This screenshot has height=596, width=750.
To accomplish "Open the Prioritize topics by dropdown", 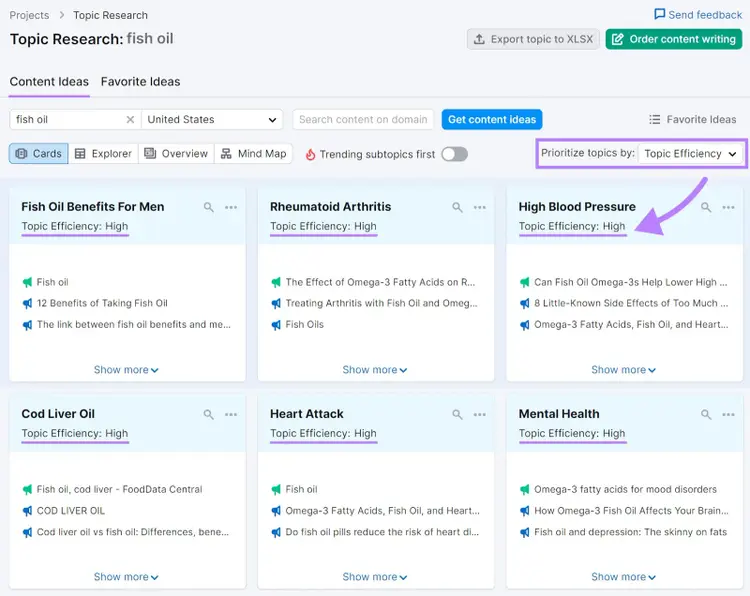I will click(x=690, y=154).
